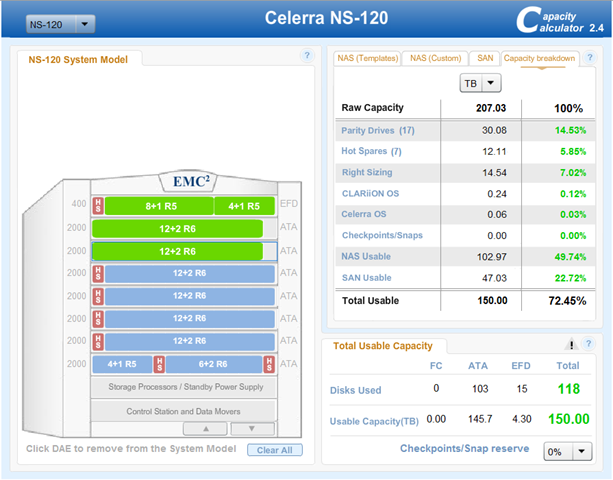Click help icon beside Capacity breakdown tab
Screen dimensions: 613x480
click(x=592, y=56)
